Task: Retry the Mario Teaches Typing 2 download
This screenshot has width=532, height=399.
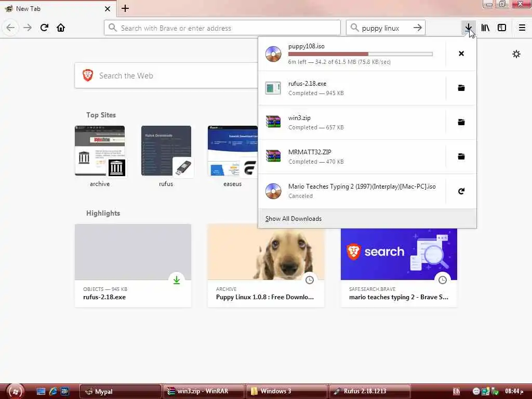Action: (461, 191)
